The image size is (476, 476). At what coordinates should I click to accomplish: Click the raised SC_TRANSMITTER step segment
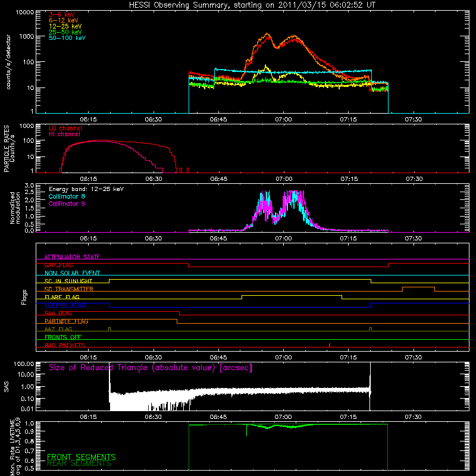pyautogui.click(x=418, y=287)
